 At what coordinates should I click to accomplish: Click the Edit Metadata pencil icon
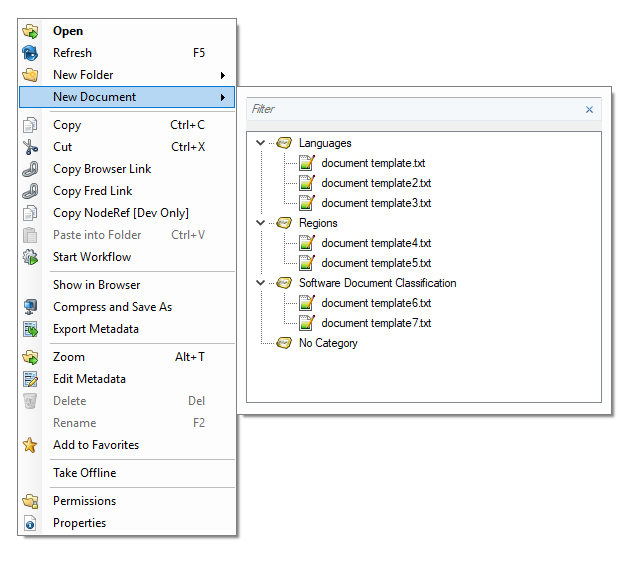(30, 379)
